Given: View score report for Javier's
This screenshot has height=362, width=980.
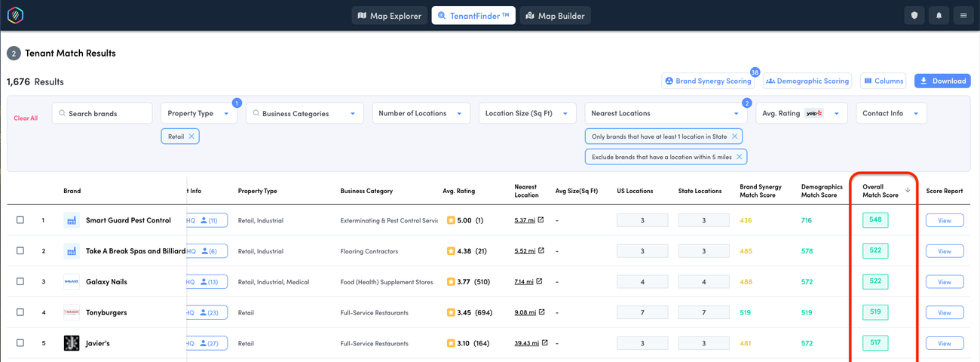Looking at the screenshot, I should click(x=944, y=343).
